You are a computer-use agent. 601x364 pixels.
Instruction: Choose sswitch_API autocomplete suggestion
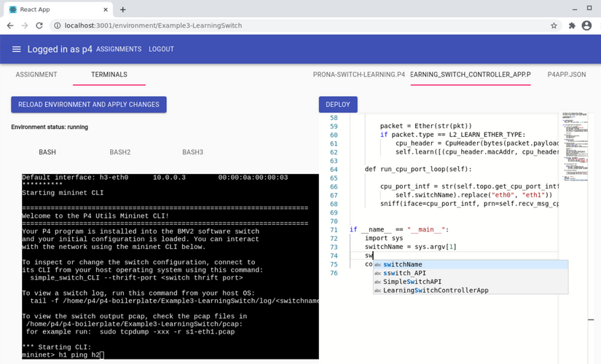coord(471,273)
